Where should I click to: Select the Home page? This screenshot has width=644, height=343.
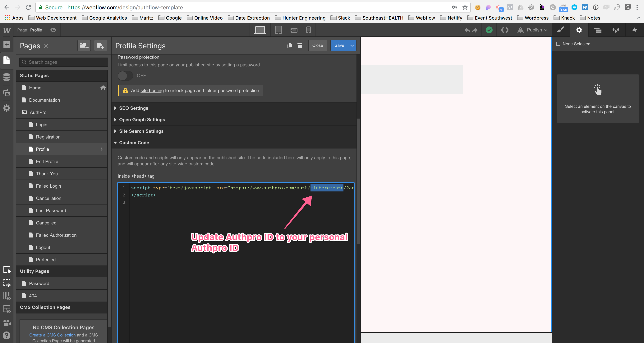(62, 88)
